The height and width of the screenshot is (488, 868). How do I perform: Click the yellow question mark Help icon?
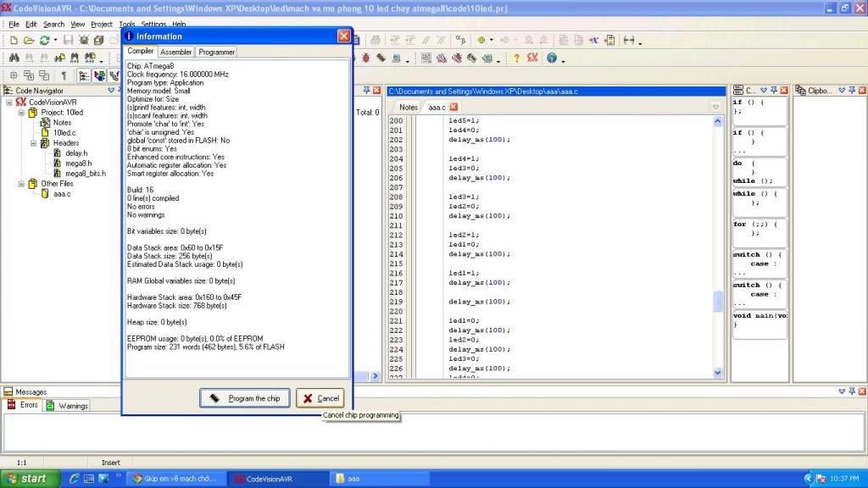516,58
